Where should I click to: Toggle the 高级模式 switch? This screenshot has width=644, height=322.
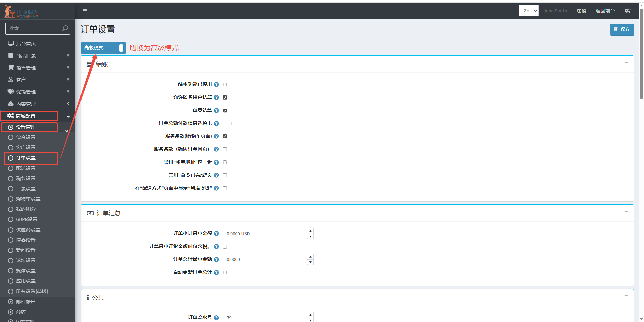pos(103,48)
